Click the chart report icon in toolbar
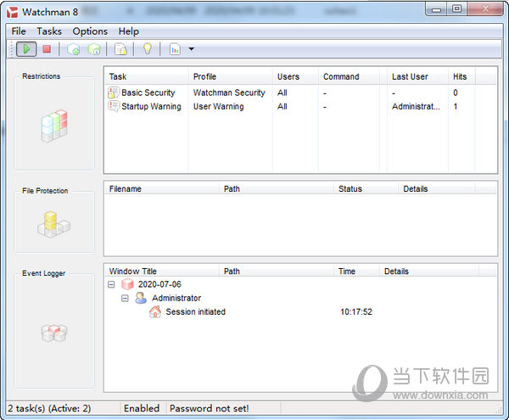The width and height of the screenshot is (509, 420). click(x=174, y=49)
